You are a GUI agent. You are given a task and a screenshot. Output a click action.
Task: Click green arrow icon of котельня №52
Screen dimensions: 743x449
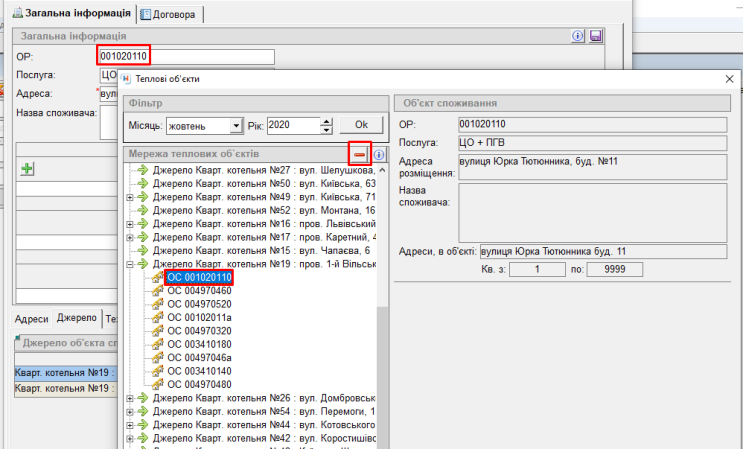pyautogui.click(x=143, y=211)
